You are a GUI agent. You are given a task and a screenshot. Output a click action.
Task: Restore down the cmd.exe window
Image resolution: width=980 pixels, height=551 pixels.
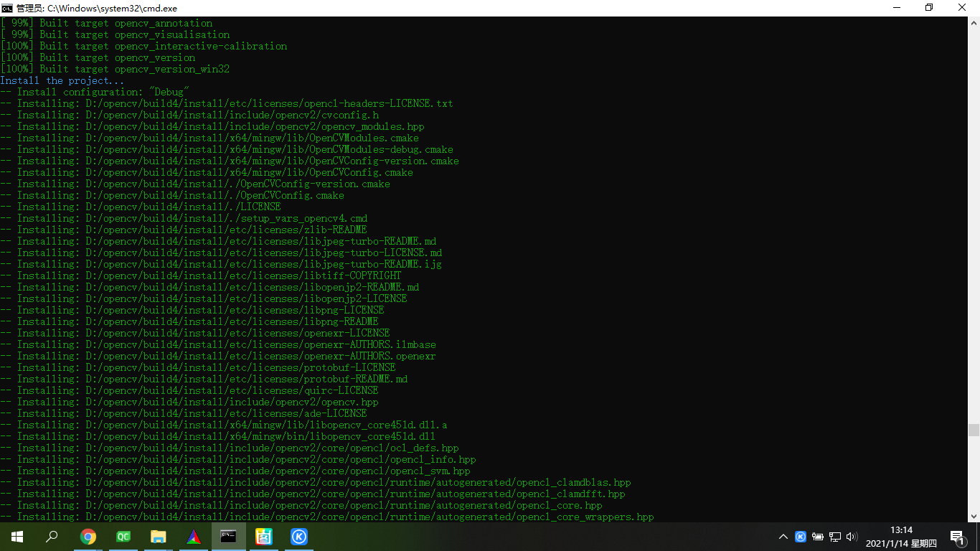(x=929, y=8)
